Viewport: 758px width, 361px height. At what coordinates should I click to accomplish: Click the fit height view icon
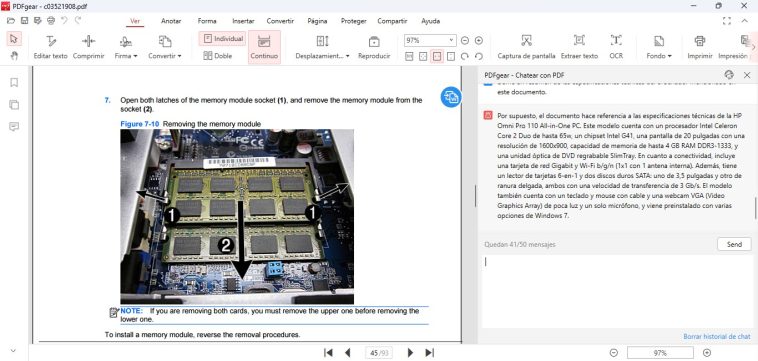point(451,57)
